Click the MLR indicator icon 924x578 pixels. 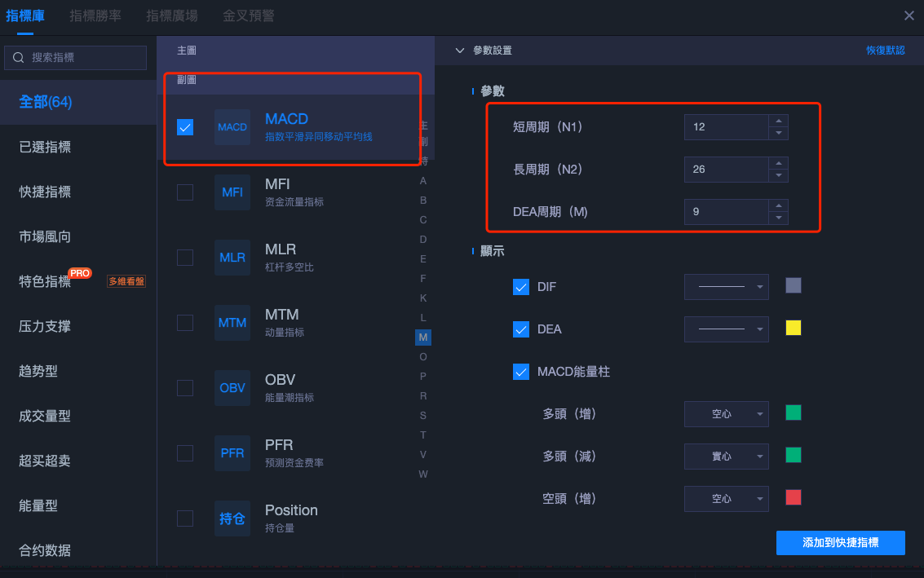point(232,258)
